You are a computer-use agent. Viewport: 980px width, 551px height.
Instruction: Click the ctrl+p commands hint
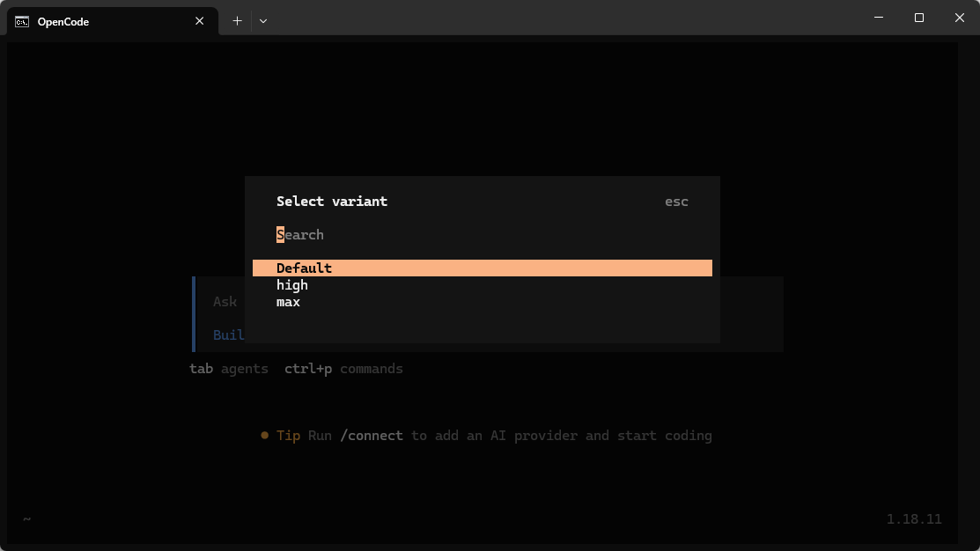coord(343,369)
